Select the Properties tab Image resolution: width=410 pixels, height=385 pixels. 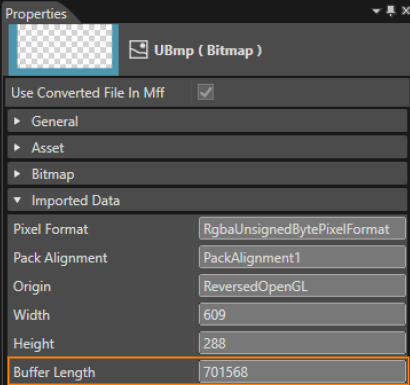click(36, 14)
